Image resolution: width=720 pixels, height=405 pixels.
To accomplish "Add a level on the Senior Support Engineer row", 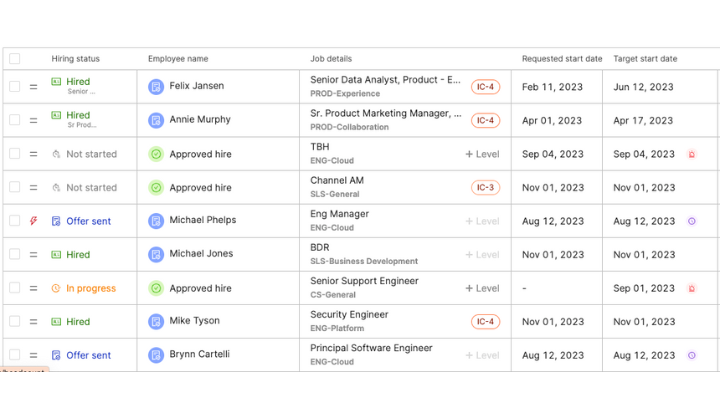I will tap(482, 288).
